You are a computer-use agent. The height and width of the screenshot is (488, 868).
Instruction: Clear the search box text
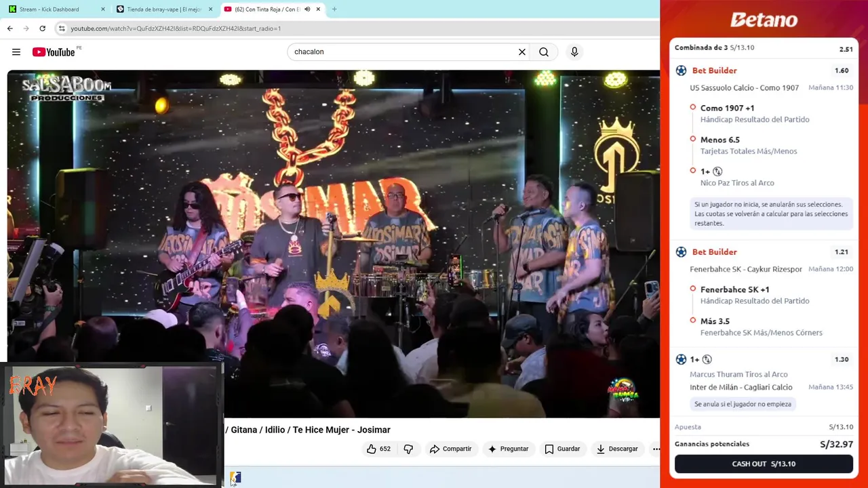coord(522,52)
